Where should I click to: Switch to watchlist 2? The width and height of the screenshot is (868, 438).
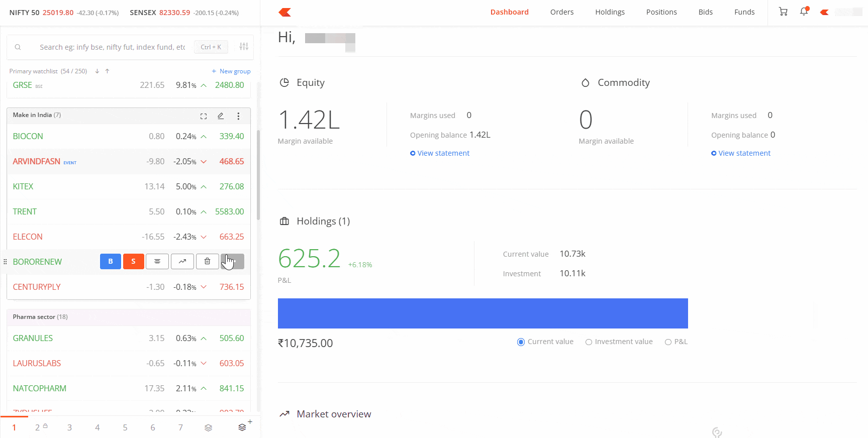(41, 427)
